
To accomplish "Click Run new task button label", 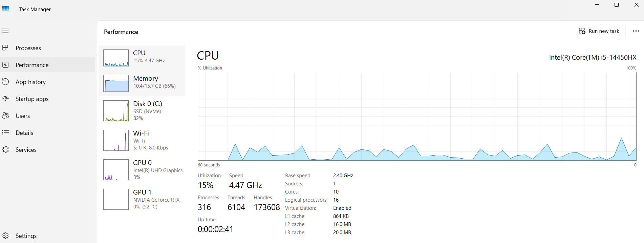I will pos(604,31).
